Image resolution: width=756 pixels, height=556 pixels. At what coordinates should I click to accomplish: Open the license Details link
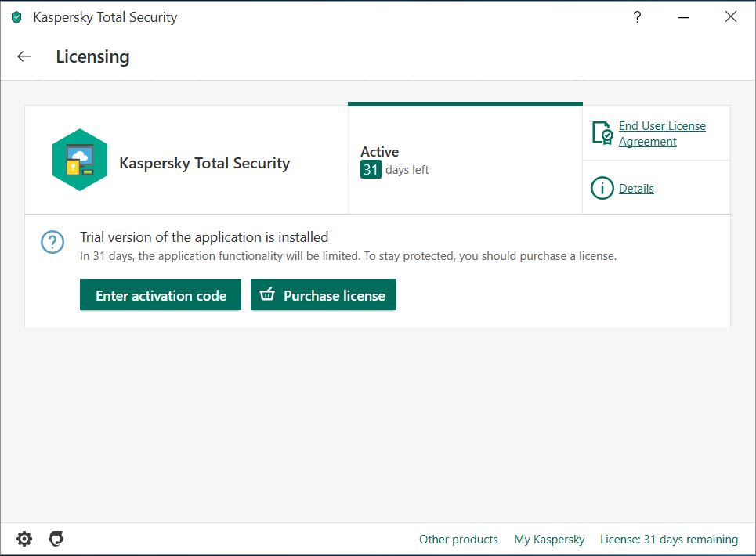point(636,189)
